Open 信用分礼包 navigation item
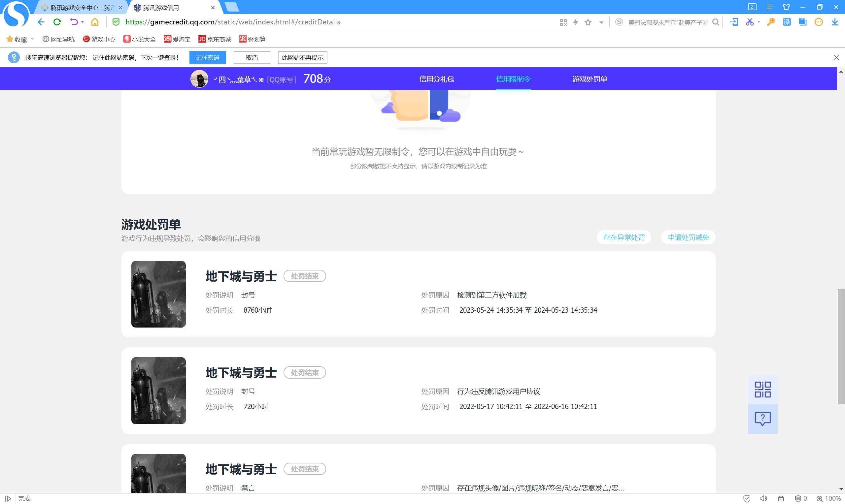Image resolution: width=845 pixels, height=504 pixels. 437,79
